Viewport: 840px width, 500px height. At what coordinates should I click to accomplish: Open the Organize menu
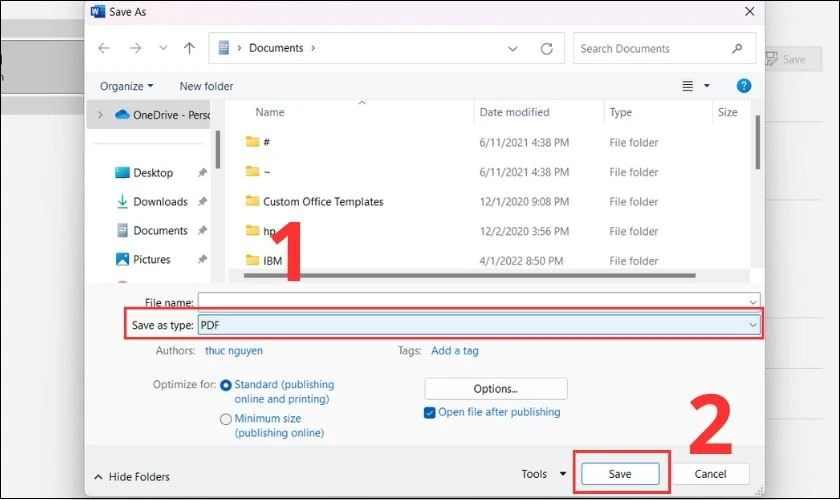coord(126,86)
